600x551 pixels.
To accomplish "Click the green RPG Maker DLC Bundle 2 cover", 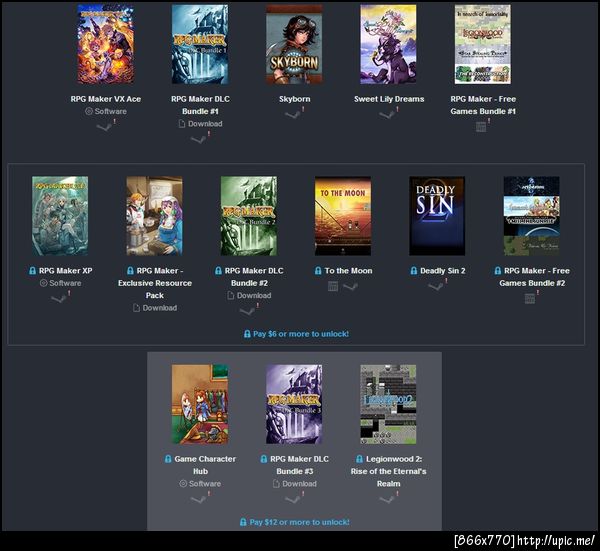I will click(x=249, y=216).
